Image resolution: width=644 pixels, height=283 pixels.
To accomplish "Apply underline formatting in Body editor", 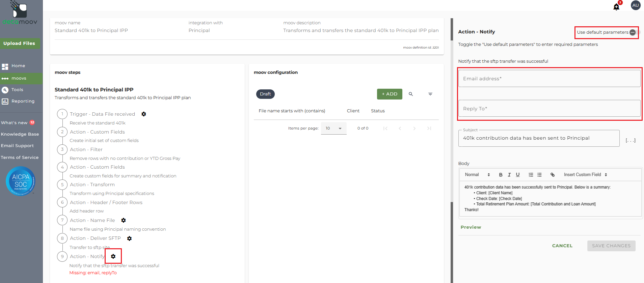I will (518, 175).
